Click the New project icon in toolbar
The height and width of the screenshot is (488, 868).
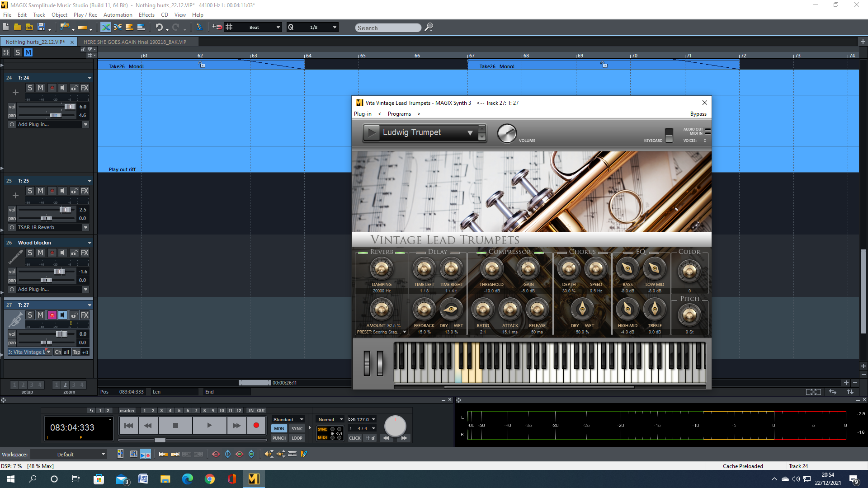[x=6, y=27]
